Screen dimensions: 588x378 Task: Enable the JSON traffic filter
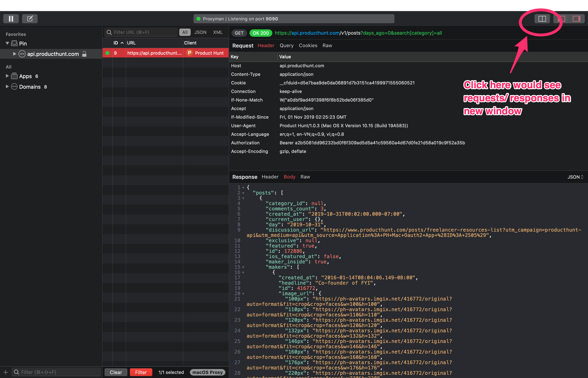(x=200, y=32)
